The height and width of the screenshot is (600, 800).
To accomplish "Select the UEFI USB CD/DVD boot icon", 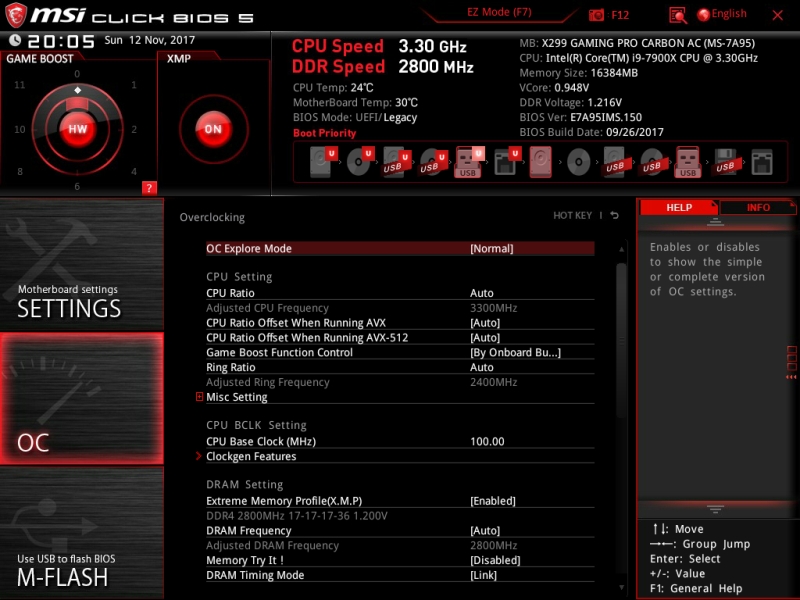I will click(x=433, y=162).
